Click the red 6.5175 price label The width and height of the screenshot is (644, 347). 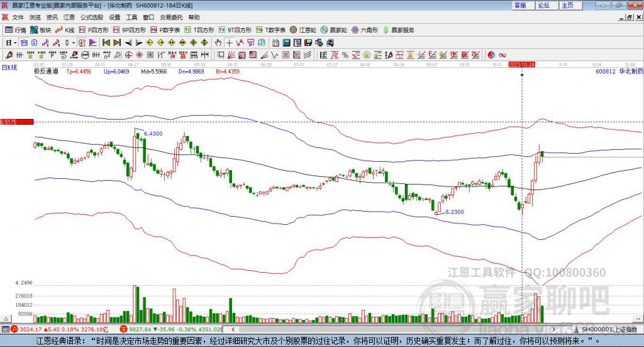tap(17, 122)
